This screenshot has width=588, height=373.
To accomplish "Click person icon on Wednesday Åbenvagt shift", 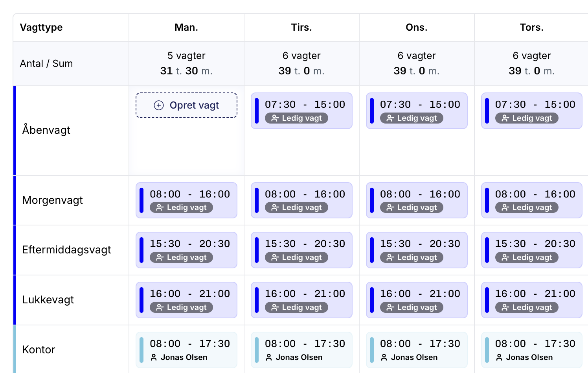I will [x=390, y=118].
